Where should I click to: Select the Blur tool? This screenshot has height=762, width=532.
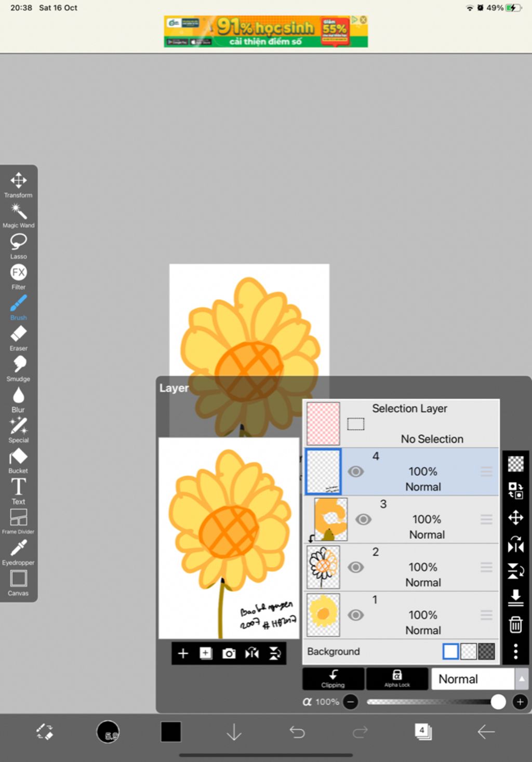18,399
